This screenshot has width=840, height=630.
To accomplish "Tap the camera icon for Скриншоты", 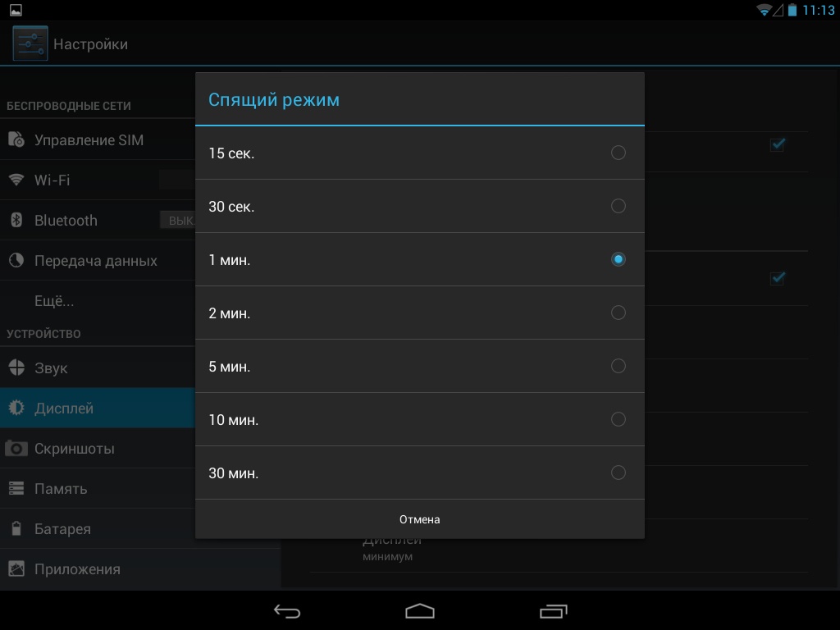I will coord(16,449).
